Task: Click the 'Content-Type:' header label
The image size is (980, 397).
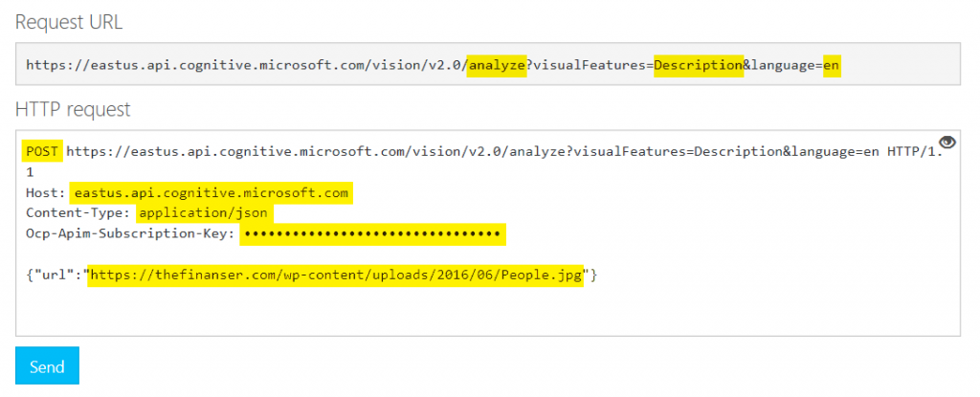Action: [x=78, y=212]
